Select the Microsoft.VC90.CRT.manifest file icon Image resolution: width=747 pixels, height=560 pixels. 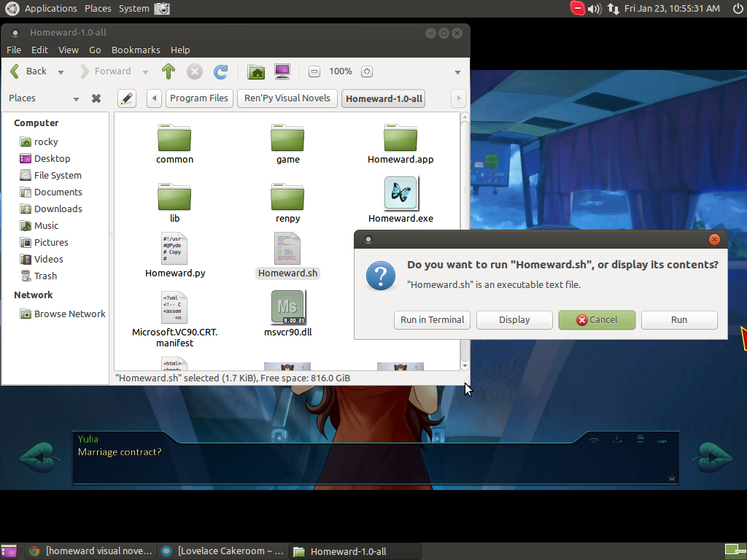click(174, 308)
